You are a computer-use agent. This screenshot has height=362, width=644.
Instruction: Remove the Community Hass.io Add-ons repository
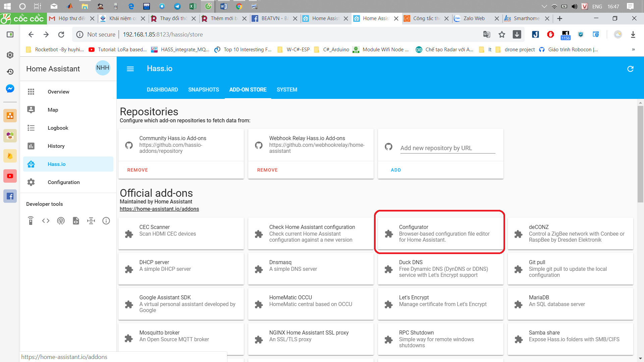click(138, 170)
